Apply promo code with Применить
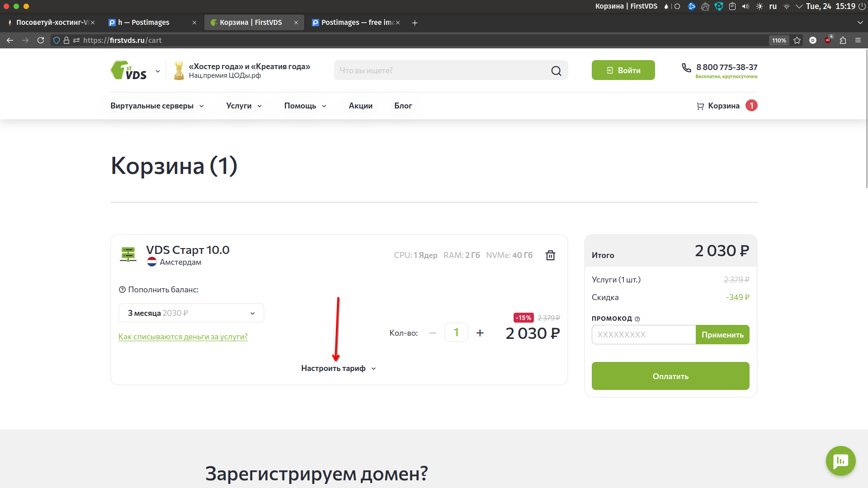This screenshot has height=488, width=868. [x=722, y=335]
